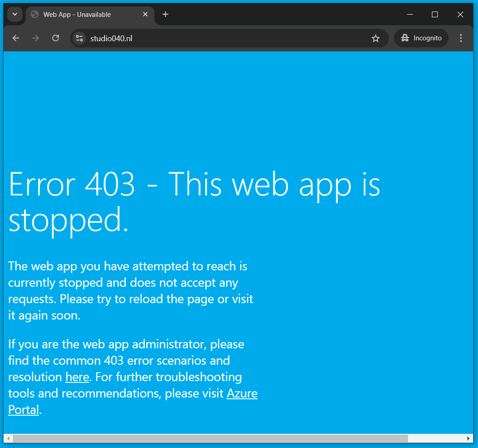Viewport: 478px width, 448px height.
Task: Select the Web App - Unavailable tab
Action: (x=90, y=15)
